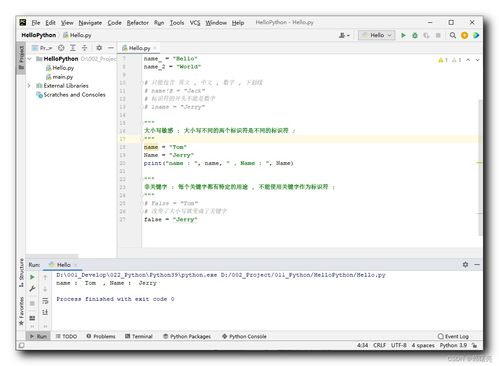Open the Code menu
The width and height of the screenshot is (499, 366).
point(114,23)
